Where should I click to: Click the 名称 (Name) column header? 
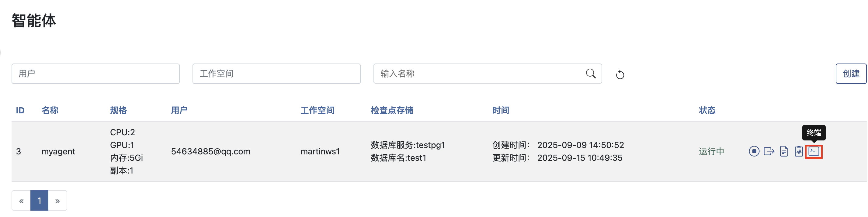click(x=50, y=110)
